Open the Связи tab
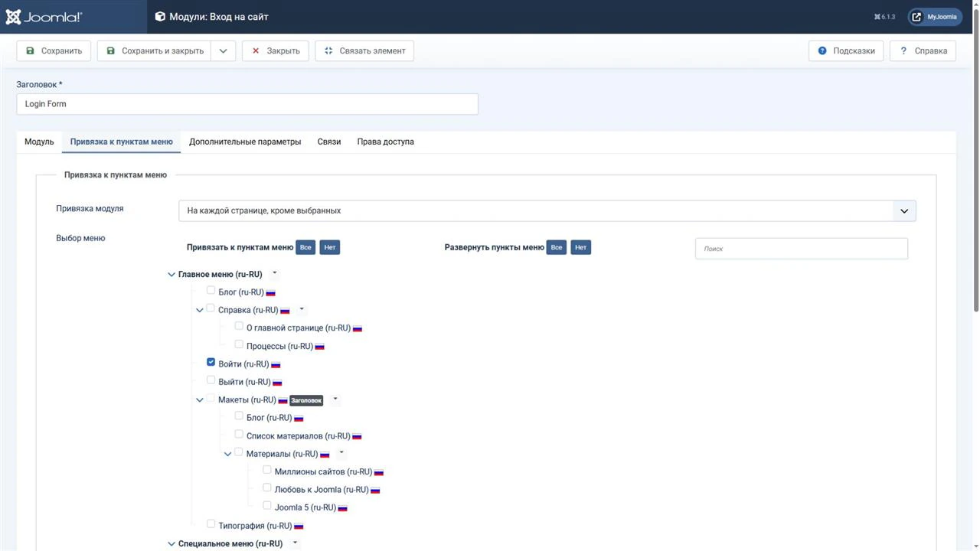 [329, 142]
